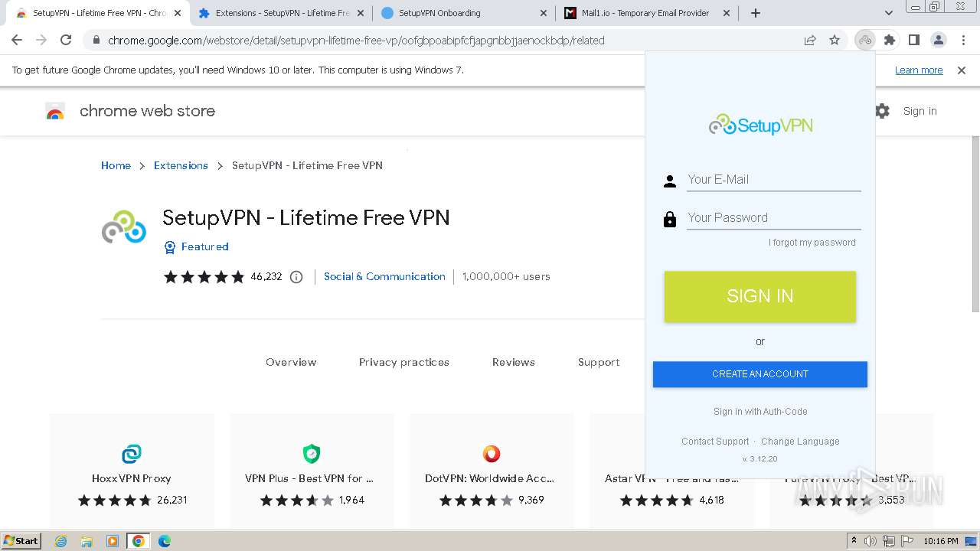Open the I forgot my password link
This screenshot has width=980, height=551.
[x=812, y=243]
